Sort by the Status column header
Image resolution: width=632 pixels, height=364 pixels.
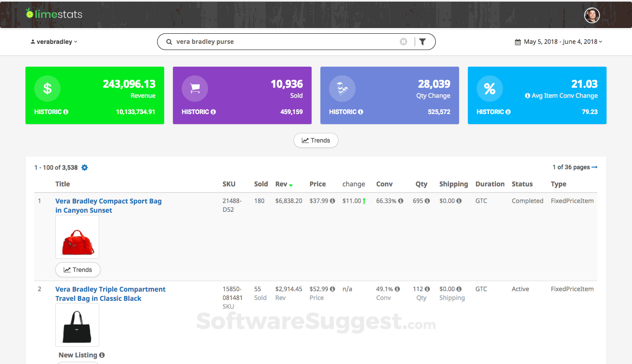[522, 184]
